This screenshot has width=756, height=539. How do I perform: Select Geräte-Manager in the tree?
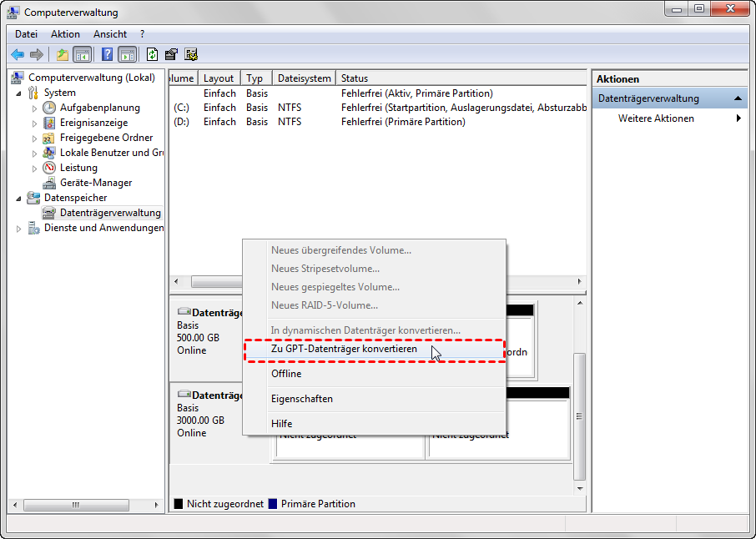96,183
